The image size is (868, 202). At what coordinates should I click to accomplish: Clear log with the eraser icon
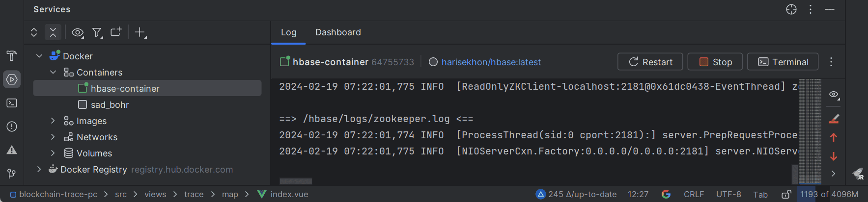834,119
